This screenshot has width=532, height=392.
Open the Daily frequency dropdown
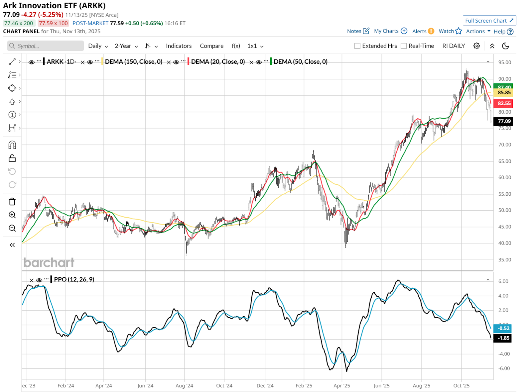(98, 46)
